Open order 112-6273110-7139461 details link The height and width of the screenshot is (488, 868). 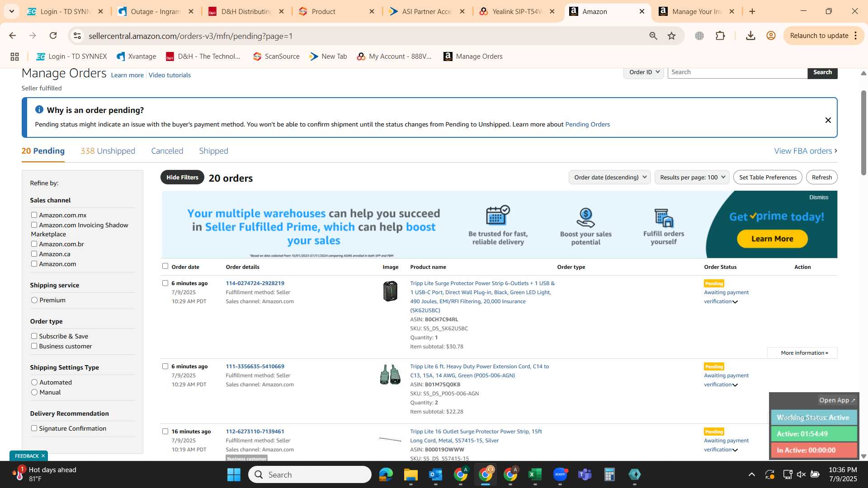pyautogui.click(x=255, y=432)
